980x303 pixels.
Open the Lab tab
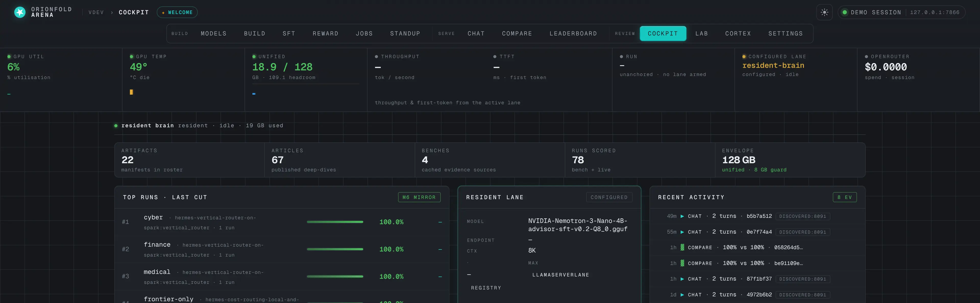[x=702, y=33]
